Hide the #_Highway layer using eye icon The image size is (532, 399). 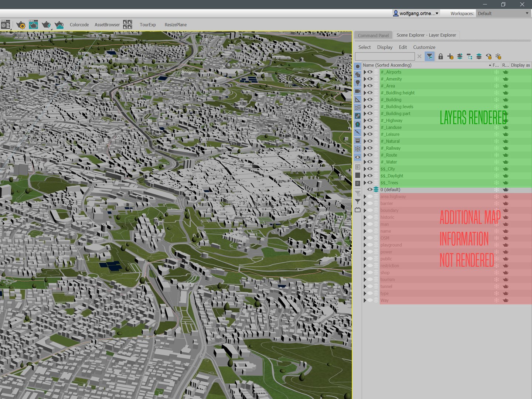370,120
